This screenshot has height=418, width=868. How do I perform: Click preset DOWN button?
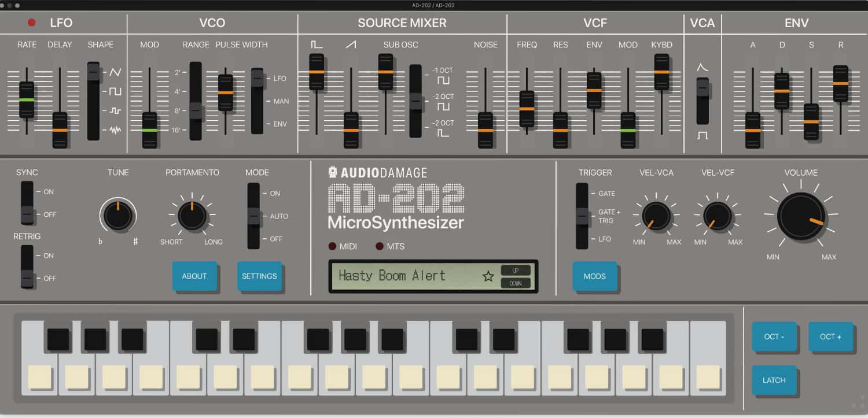[x=515, y=283]
